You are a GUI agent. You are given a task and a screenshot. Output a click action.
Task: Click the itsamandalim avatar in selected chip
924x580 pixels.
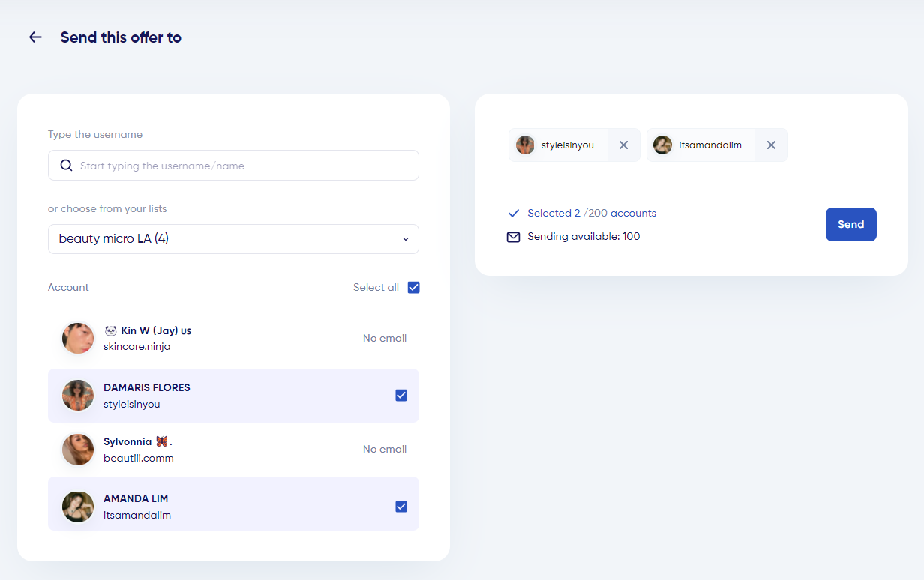click(x=662, y=145)
